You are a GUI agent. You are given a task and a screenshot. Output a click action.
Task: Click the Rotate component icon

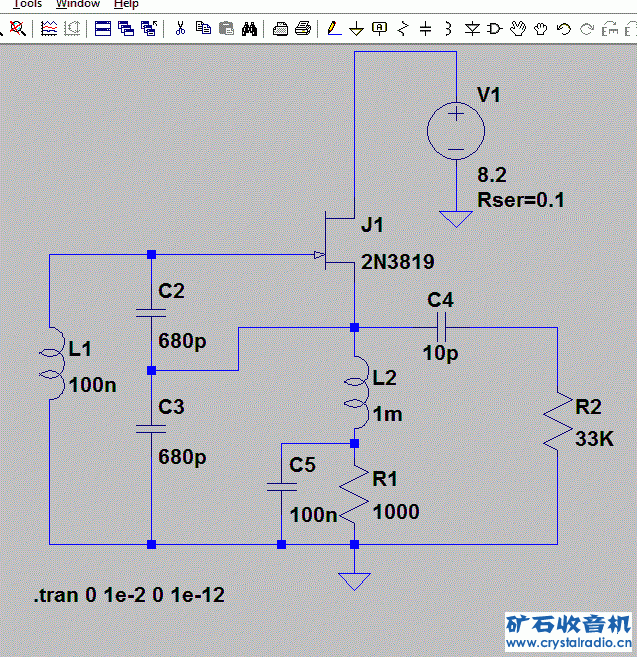pos(610,29)
